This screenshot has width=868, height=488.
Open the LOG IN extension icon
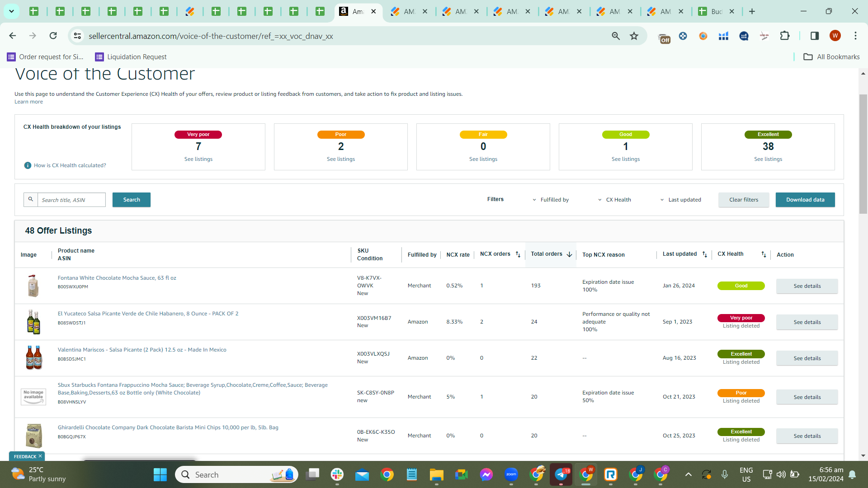[x=764, y=36]
